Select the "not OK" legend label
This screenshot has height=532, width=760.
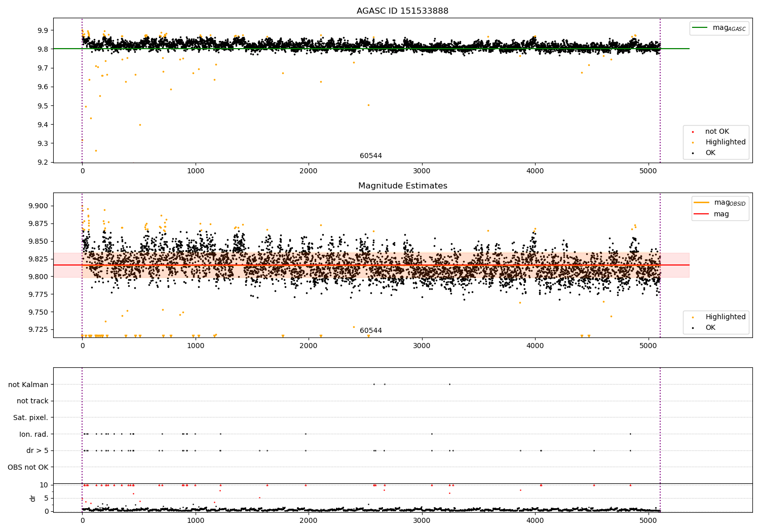click(717, 132)
